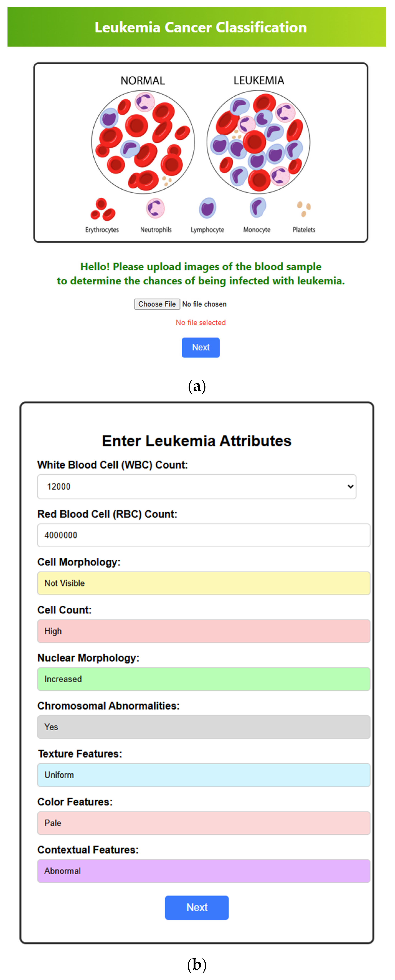Click the Chromosomal Abnormalities Yes field
395x980 pixels.
click(x=203, y=727)
